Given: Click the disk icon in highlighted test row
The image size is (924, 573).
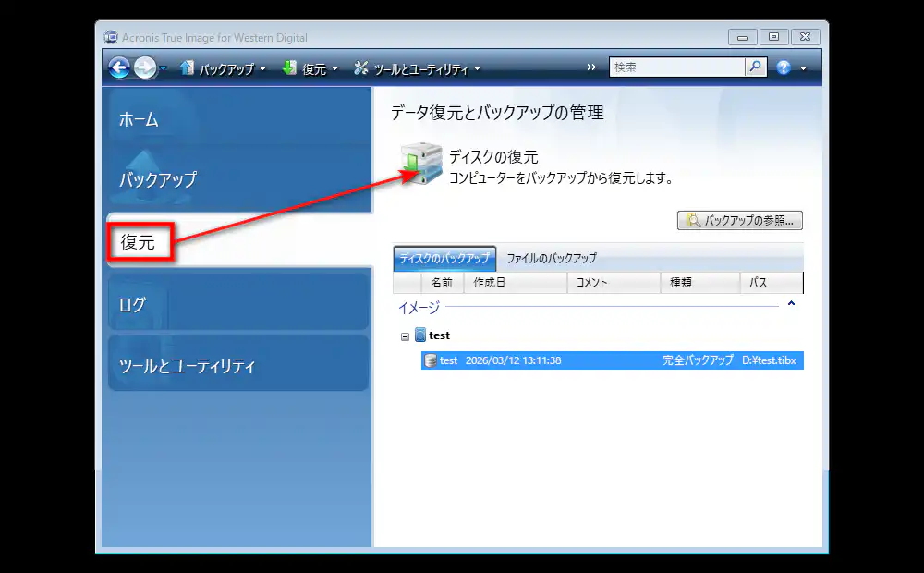Looking at the screenshot, I should pyautogui.click(x=431, y=360).
